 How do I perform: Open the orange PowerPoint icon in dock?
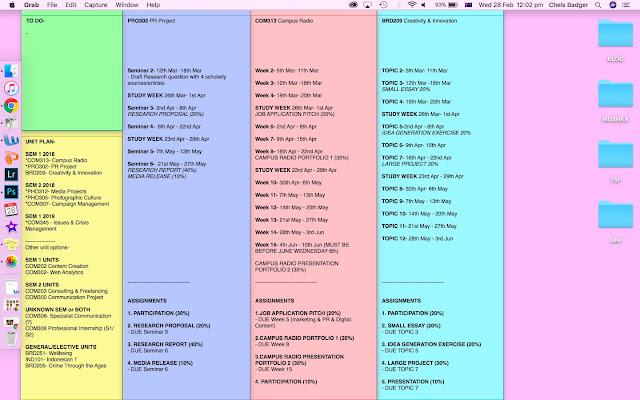(11, 158)
